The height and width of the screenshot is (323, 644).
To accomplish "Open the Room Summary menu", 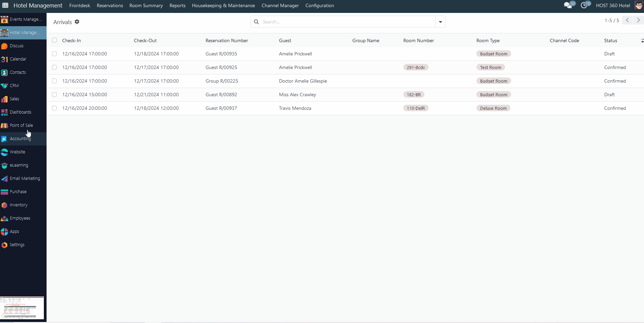I will click(146, 5).
